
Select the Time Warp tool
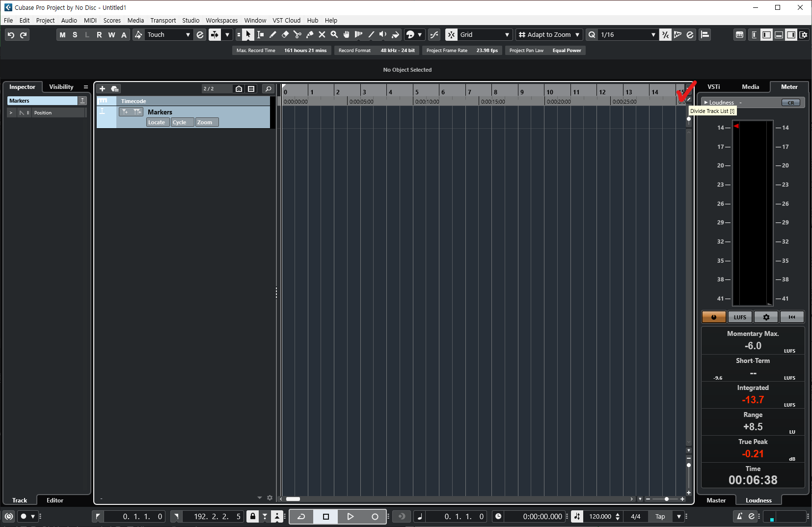359,35
